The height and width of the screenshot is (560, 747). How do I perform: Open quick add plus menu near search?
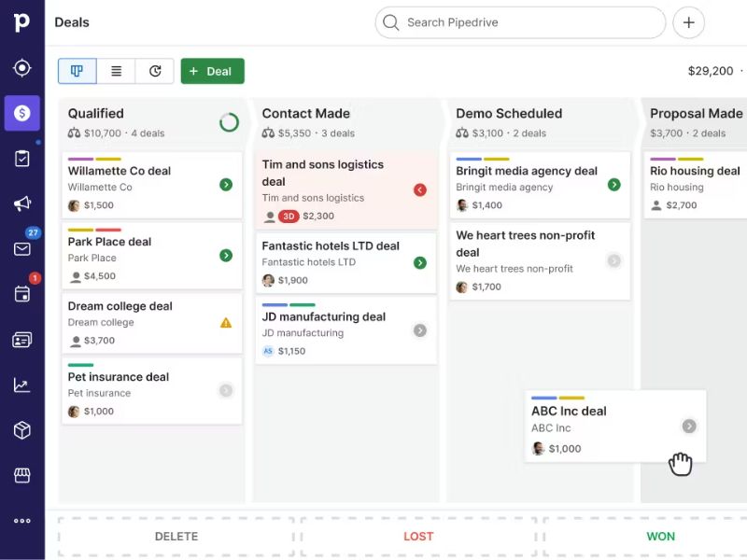[x=688, y=22]
